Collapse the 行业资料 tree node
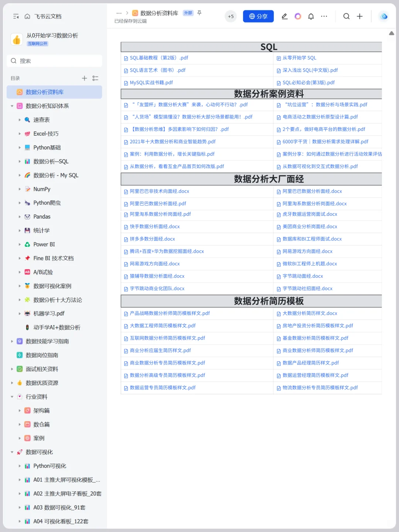399x532 pixels. click(12, 397)
